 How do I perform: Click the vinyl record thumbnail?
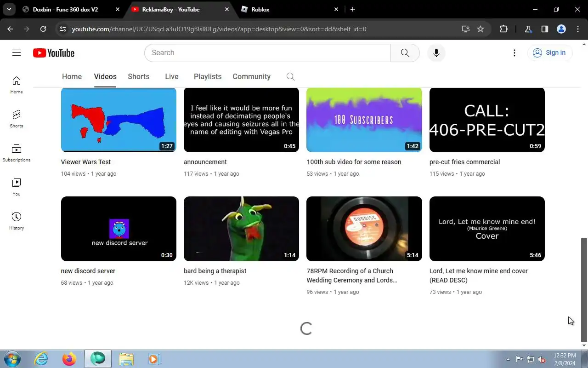tap(364, 229)
